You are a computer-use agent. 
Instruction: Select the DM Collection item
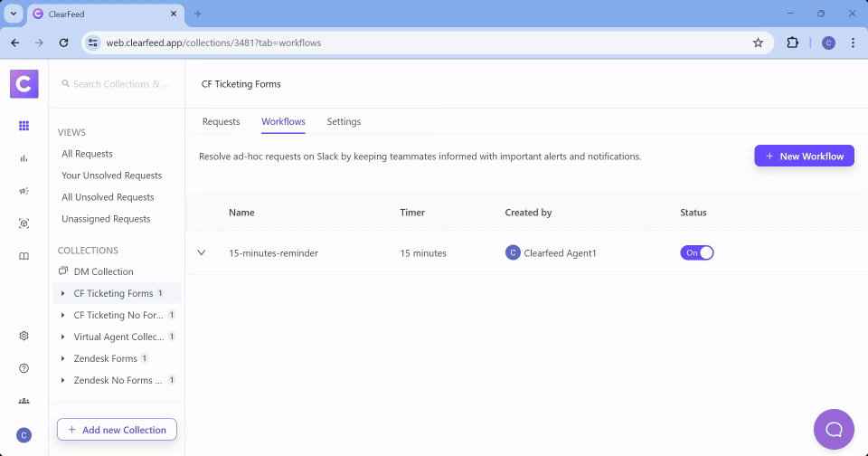point(103,271)
